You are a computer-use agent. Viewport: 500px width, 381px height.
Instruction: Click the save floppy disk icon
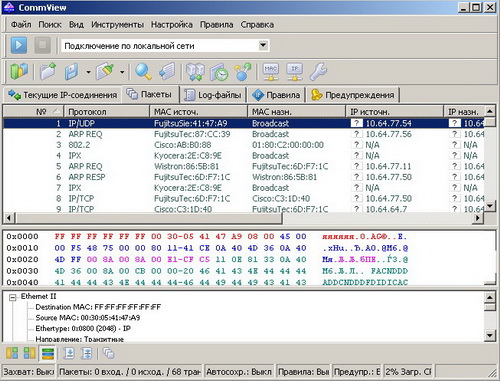pos(72,71)
